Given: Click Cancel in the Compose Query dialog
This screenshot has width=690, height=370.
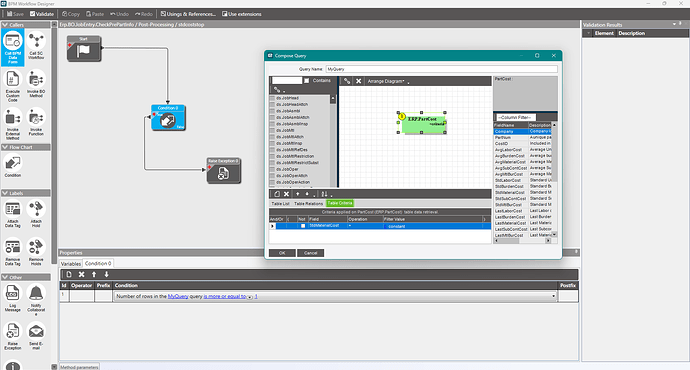Looking at the screenshot, I should tap(310, 253).
